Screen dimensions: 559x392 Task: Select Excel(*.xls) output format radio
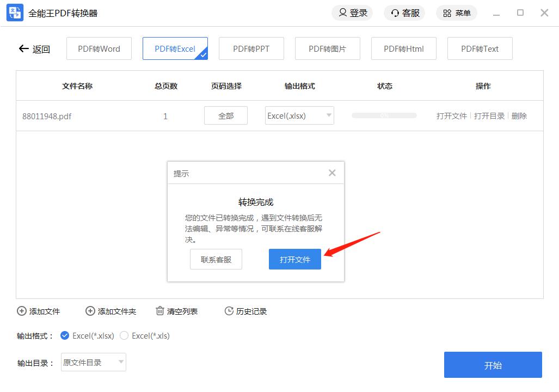pos(124,335)
